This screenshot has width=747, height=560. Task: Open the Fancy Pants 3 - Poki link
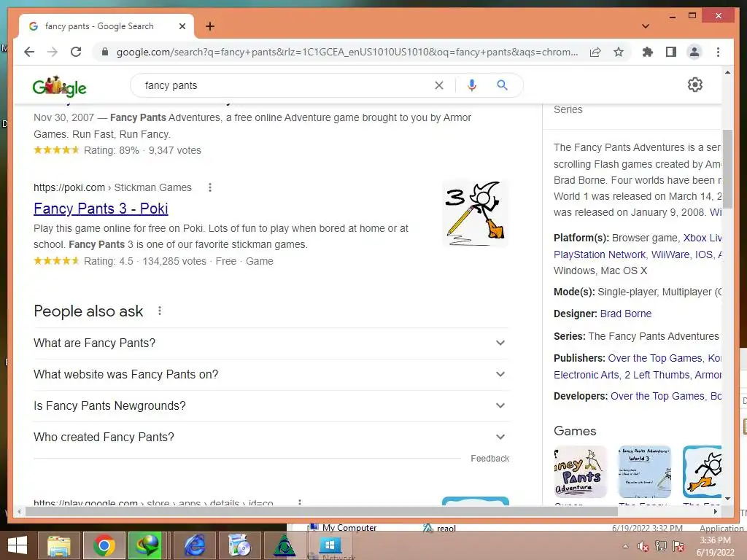[101, 209]
